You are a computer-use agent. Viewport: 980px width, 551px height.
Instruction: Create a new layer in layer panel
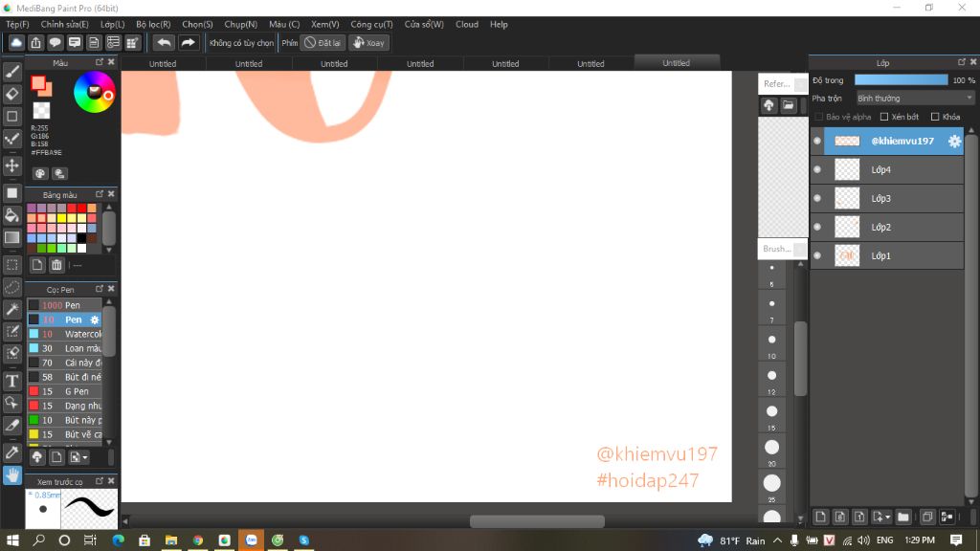point(820,517)
